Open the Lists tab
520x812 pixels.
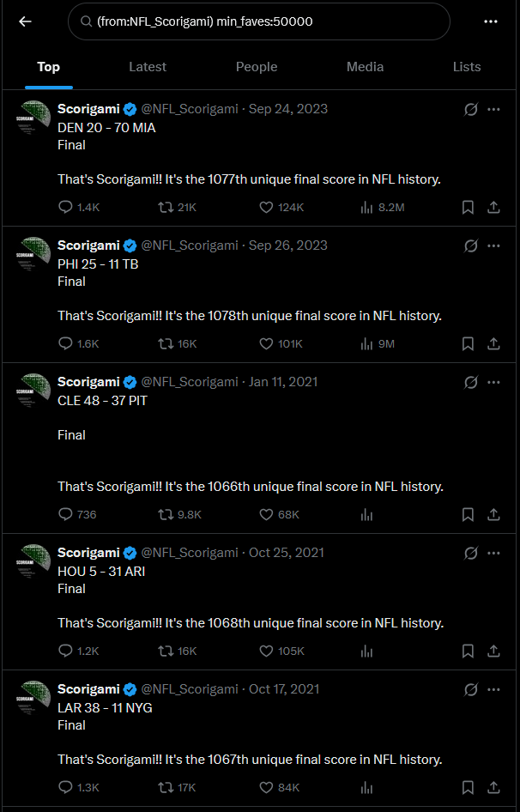pos(467,66)
